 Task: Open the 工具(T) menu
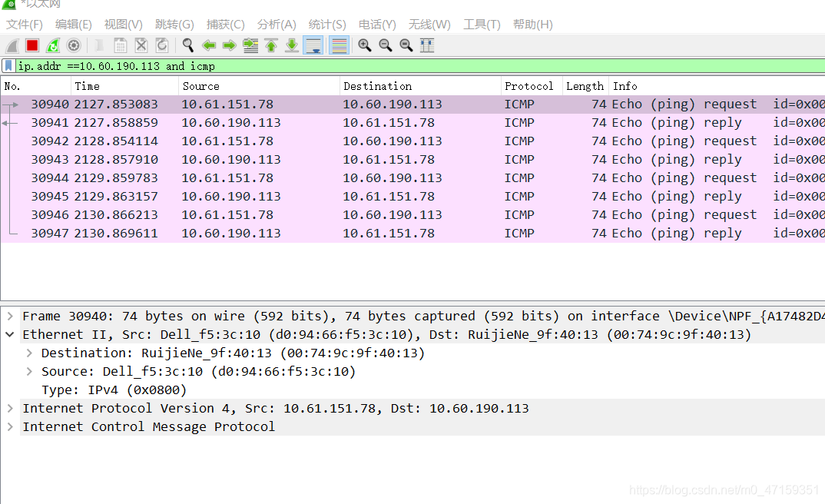tap(482, 25)
